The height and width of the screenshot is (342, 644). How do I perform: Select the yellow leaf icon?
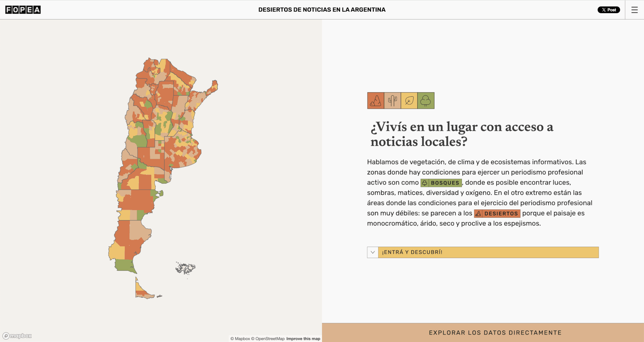[409, 101]
